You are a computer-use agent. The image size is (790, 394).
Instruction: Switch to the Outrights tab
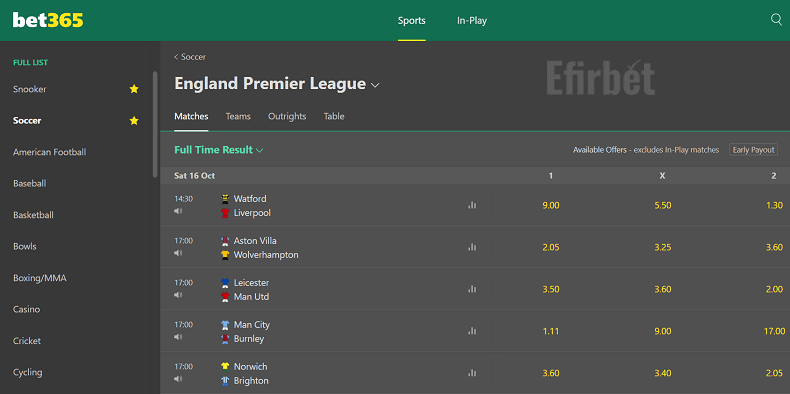(x=287, y=116)
